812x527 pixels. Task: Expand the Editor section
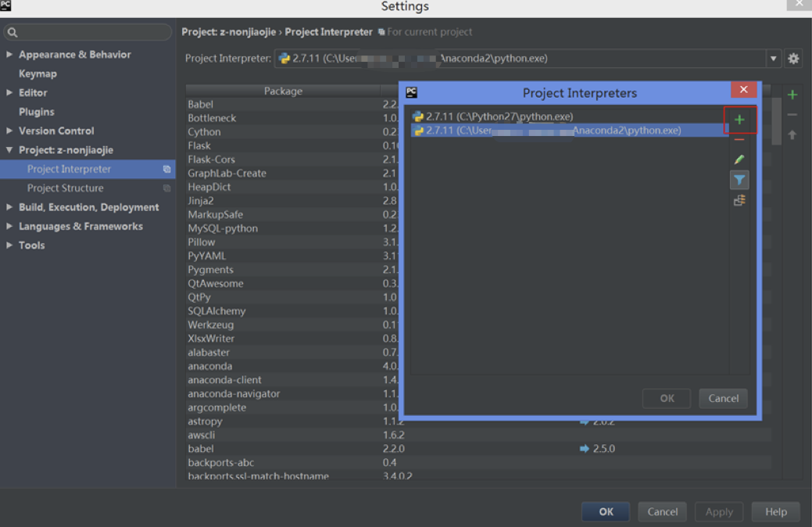(x=9, y=93)
